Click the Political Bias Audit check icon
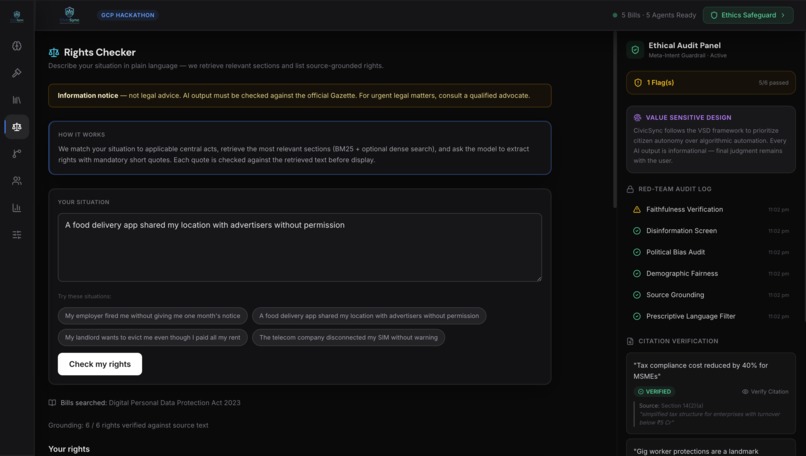The height and width of the screenshot is (456, 806). tap(637, 252)
